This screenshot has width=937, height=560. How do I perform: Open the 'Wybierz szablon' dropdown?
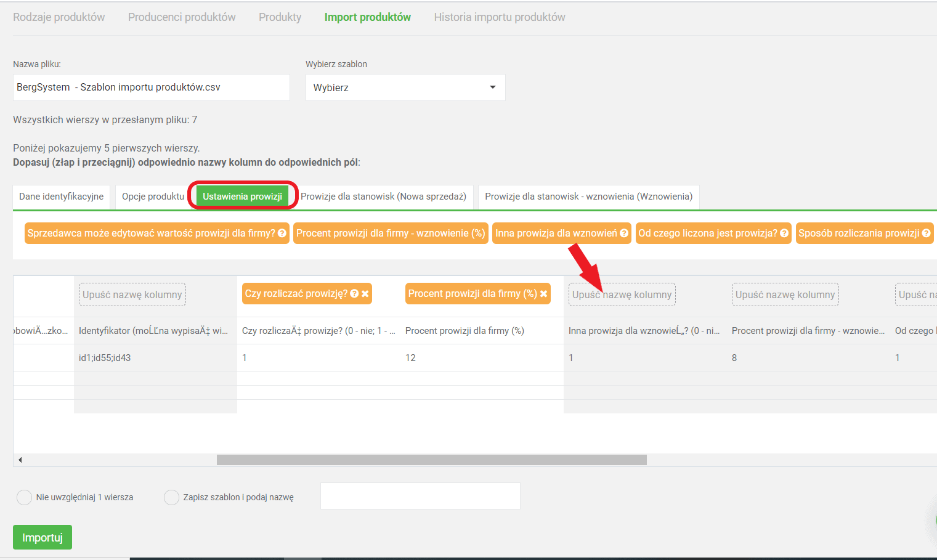pos(405,87)
